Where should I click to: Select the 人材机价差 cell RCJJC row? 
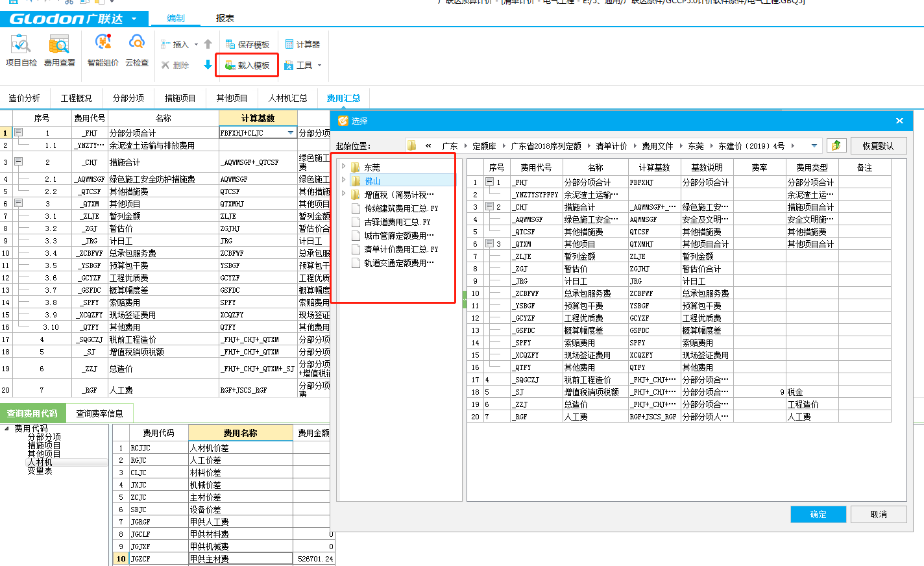[241, 448]
